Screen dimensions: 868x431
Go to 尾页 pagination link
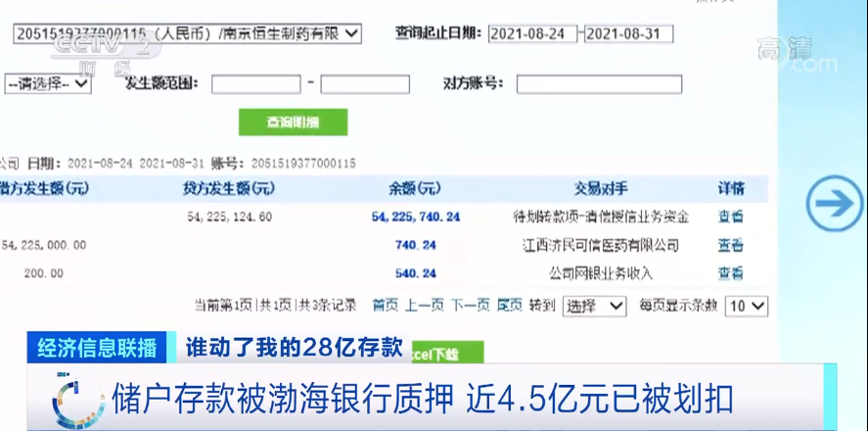click(x=509, y=306)
